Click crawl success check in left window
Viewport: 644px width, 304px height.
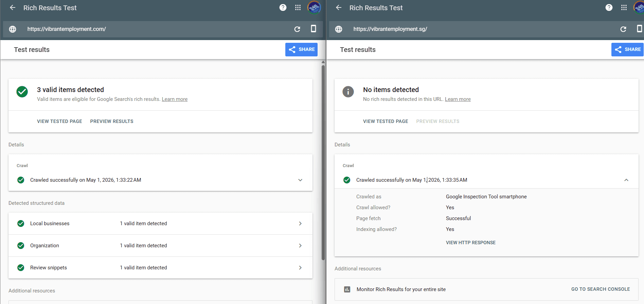tap(21, 180)
